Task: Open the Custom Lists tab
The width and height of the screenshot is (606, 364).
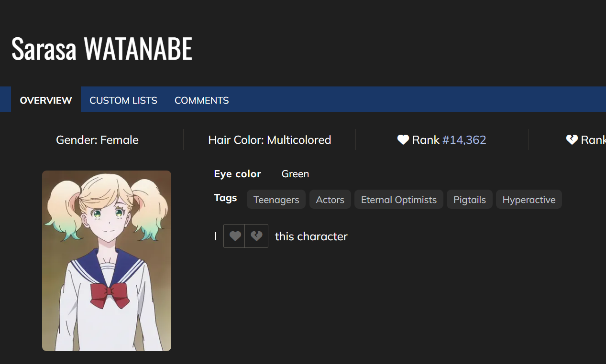Action: click(123, 100)
